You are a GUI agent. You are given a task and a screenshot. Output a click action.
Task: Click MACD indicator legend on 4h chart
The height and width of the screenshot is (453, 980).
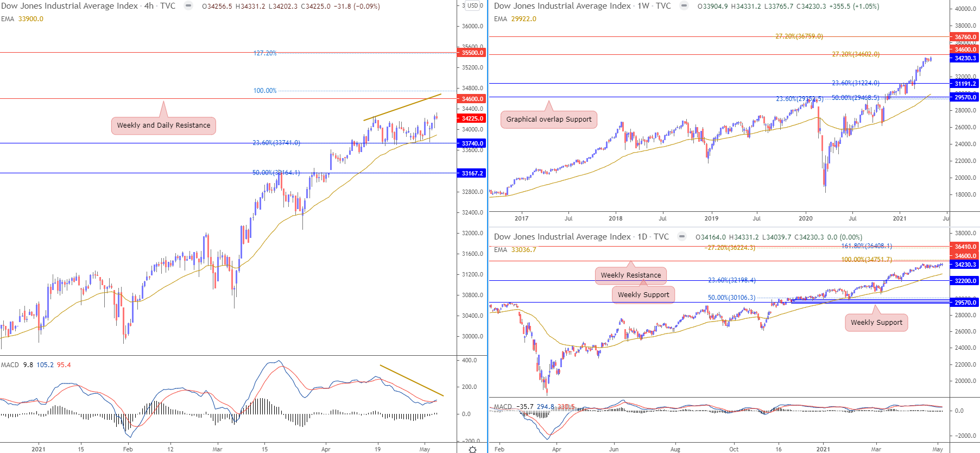[x=36, y=365]
